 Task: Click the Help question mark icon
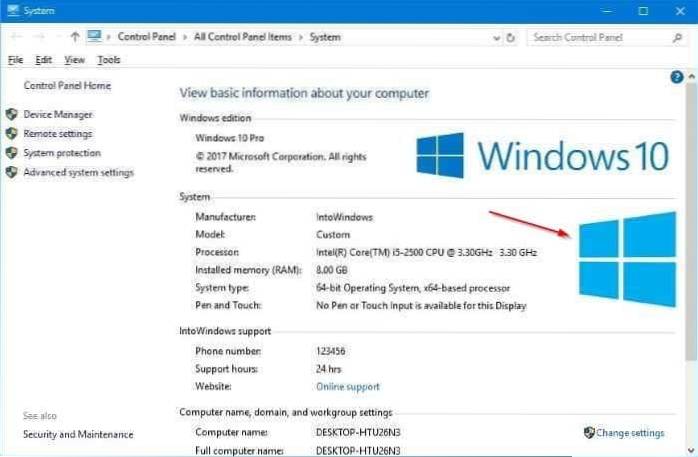click(677, 77)
